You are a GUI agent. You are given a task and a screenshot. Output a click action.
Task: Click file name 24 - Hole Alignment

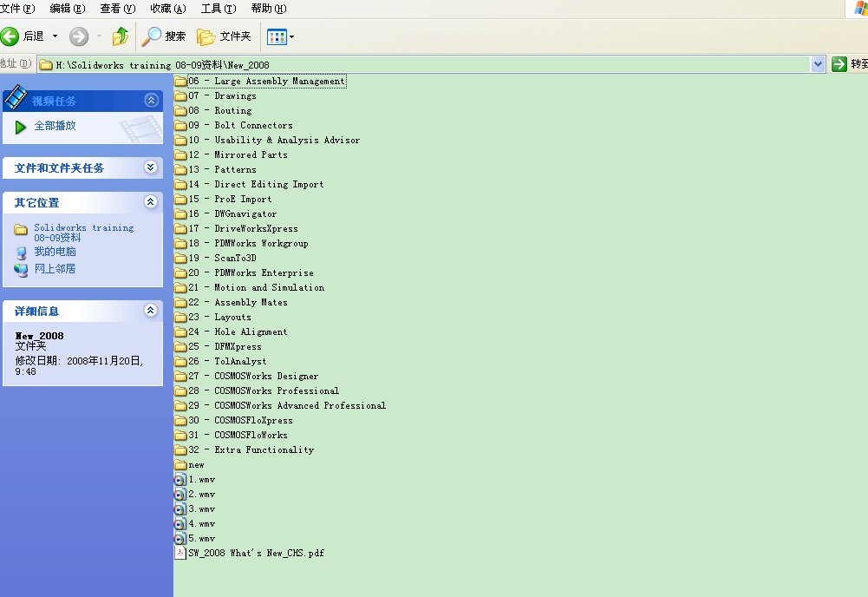tap(238, 331)
